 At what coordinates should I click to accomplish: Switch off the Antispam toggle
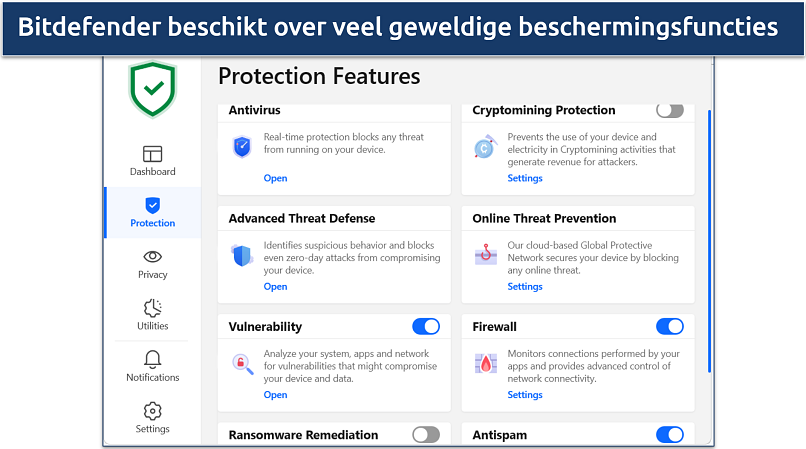[x=670, y=434]
